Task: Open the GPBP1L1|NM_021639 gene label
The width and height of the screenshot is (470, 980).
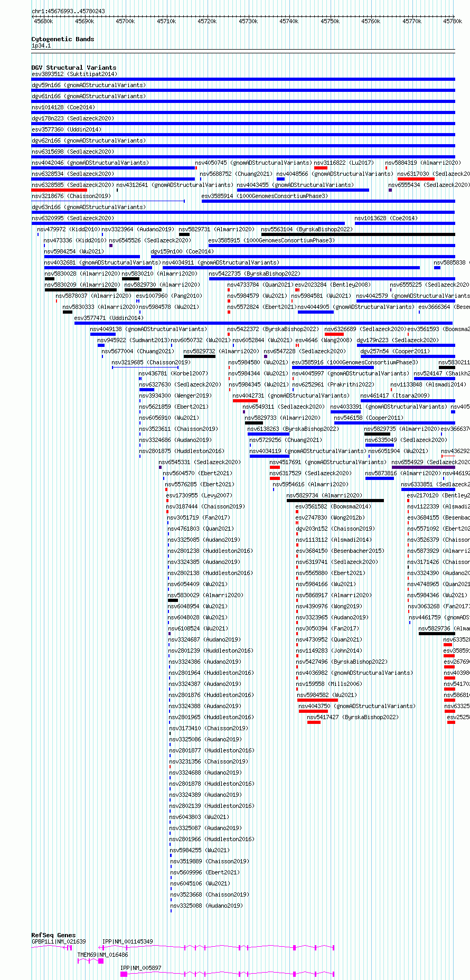Action: pyautogui.click(x=59, y=941)
